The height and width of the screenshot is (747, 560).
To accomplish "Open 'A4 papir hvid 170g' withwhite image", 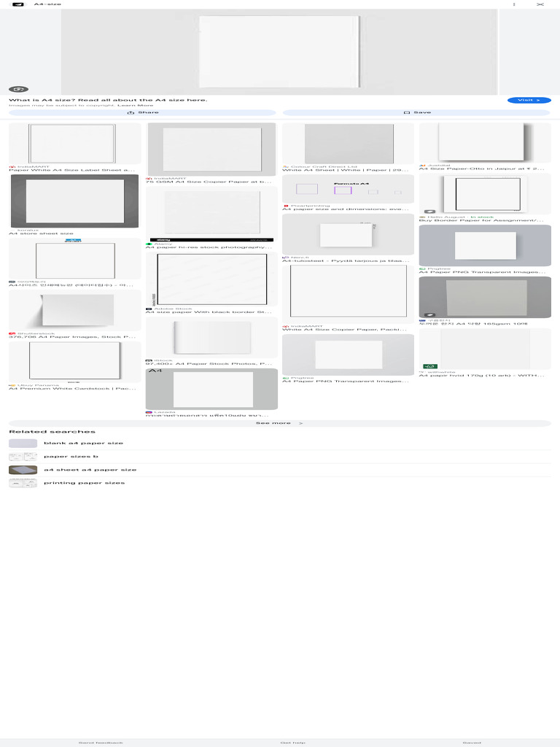I will [485, 349].
